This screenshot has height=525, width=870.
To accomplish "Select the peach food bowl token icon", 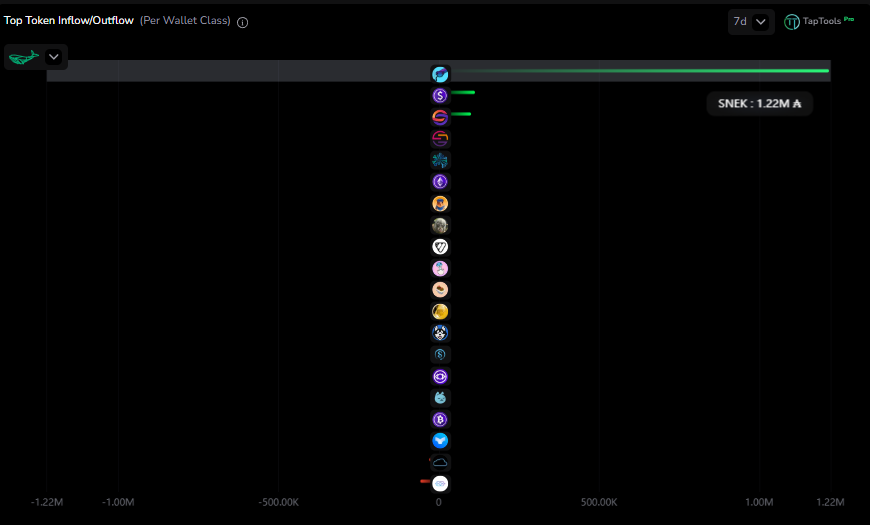I will coord(440,290).
